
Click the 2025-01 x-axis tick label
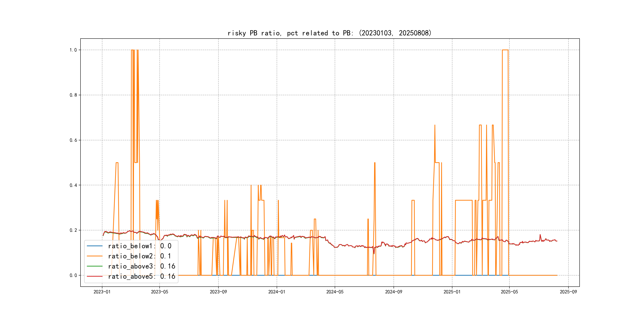pos(452,292)
